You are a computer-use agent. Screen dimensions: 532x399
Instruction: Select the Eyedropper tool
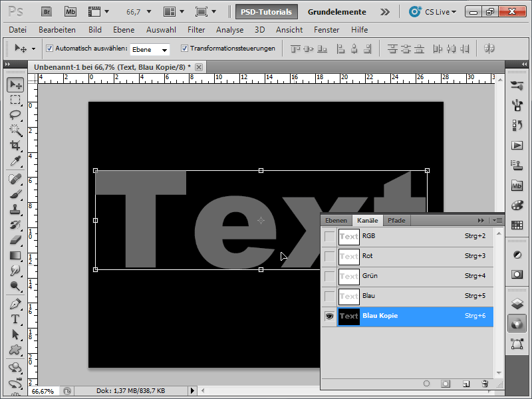pyautogui.click(x=15, y=160)
